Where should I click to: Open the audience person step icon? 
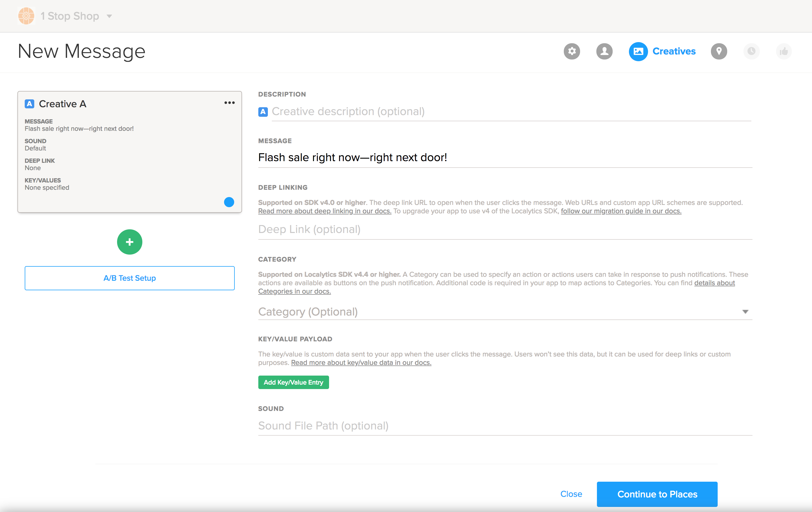604,51
